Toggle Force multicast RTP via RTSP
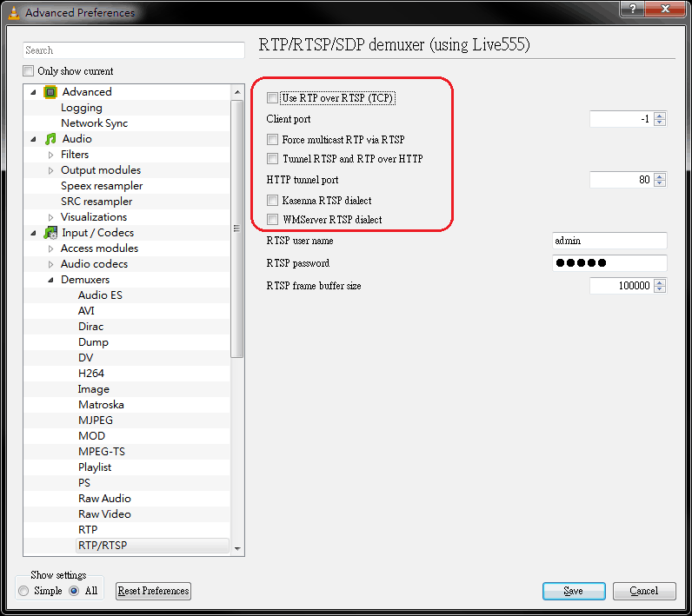Viewport: 692px width, 616px height. point(272,140)
